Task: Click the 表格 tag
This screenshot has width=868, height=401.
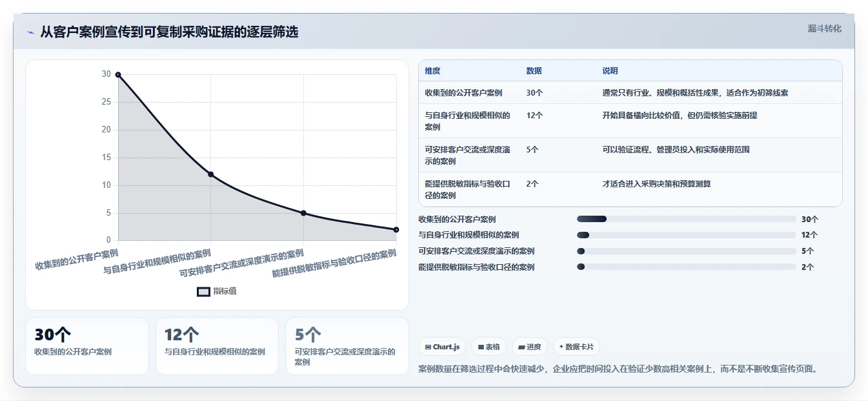Action: [489, 347]
